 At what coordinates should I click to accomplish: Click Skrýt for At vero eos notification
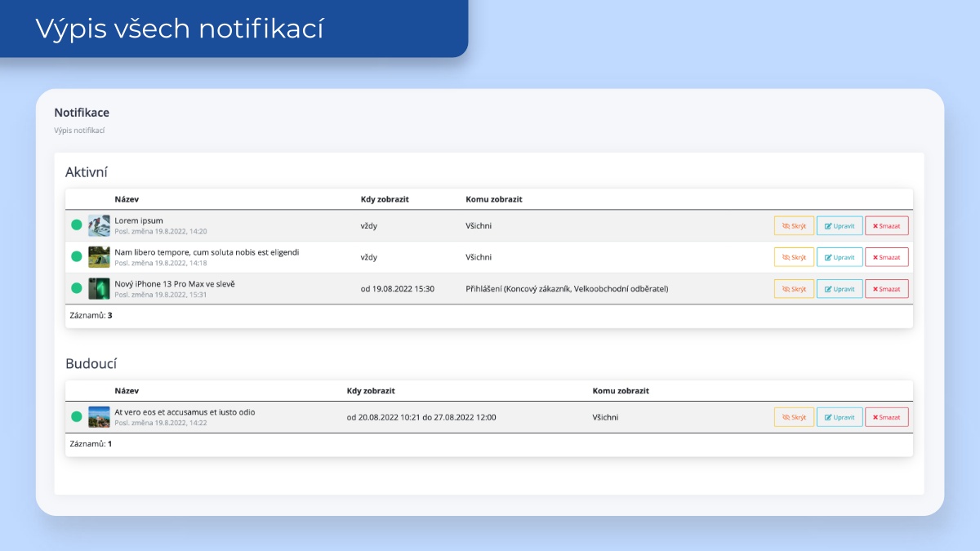794,417
